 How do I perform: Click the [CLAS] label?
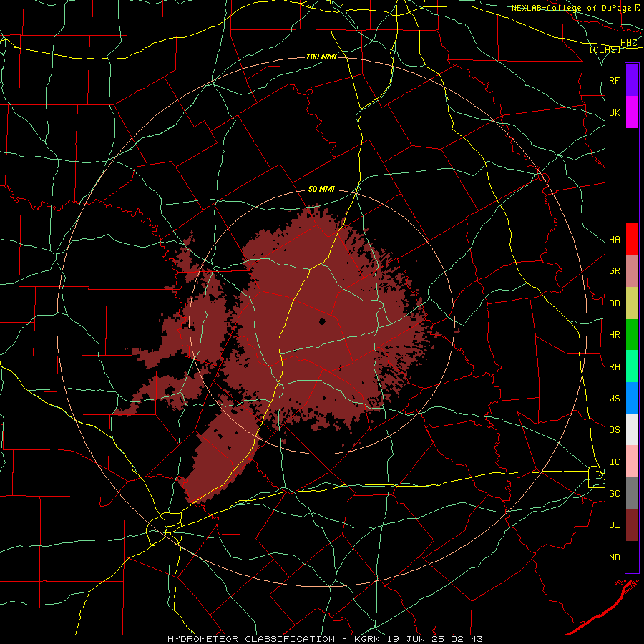pyautogui.click(x=605, y=50)
